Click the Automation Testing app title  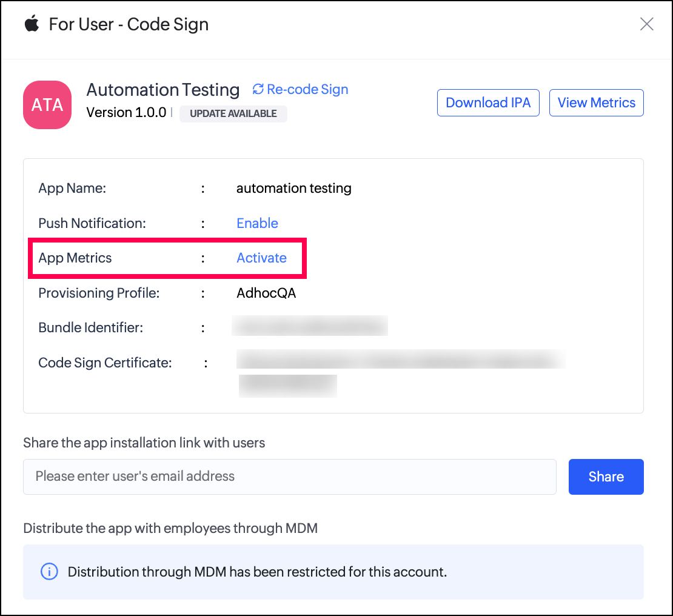[163, 90]
